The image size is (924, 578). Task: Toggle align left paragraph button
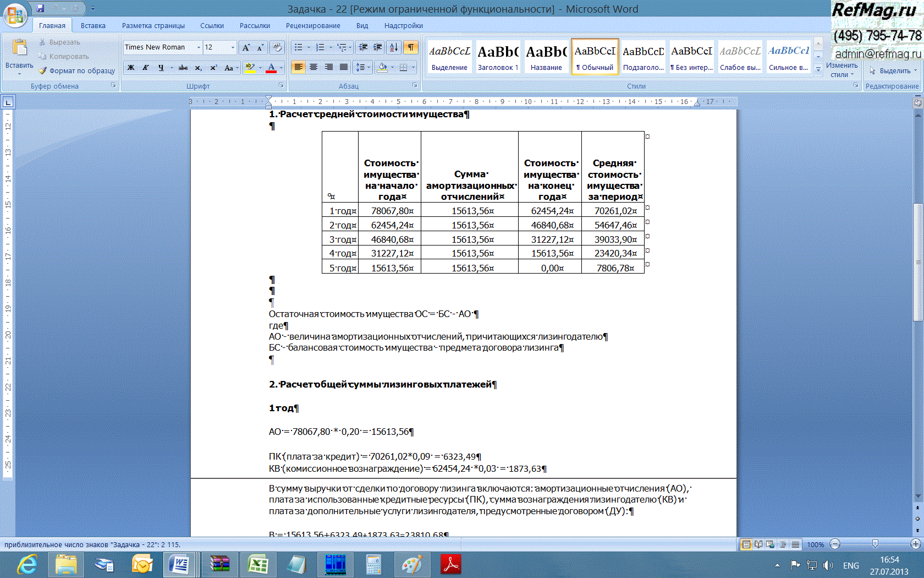[x=298, y=67]
